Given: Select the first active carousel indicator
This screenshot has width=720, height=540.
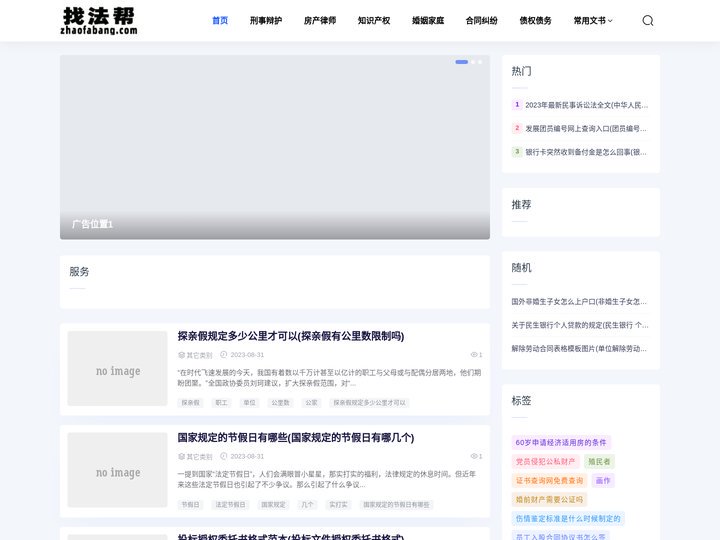Looking at the screenshot, I should point(461,62).
